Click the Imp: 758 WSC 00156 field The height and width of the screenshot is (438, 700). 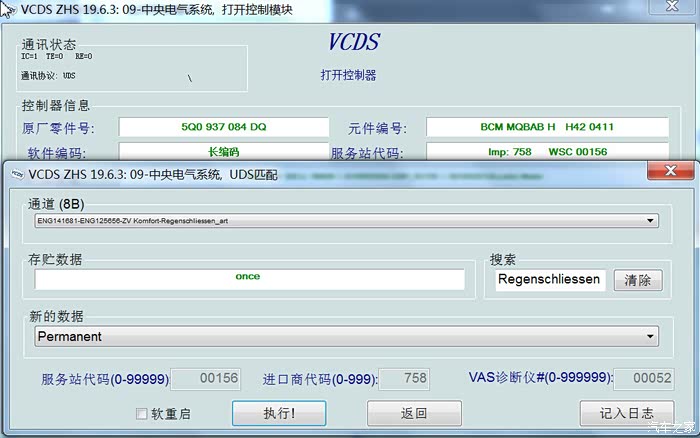547,152
